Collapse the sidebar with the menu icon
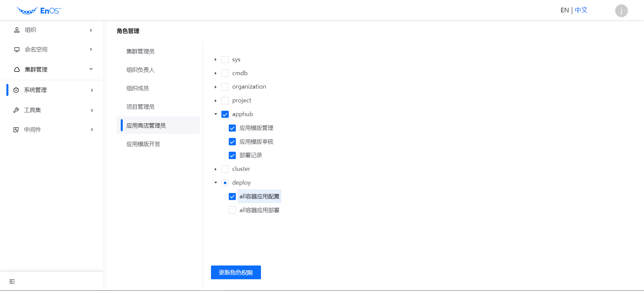The image size is (644, 291). pyautogui.click(x=12, y=281)
